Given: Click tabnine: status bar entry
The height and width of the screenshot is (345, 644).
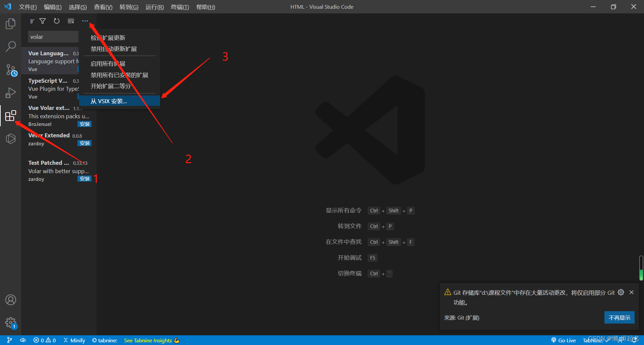Looking at the screenshot, I should [x=105, y=340].
